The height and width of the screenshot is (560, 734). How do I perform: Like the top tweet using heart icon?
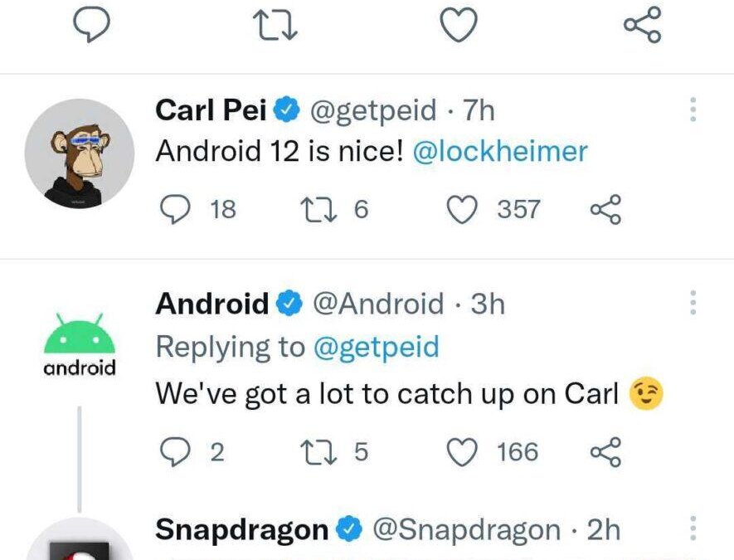[459, 25]
